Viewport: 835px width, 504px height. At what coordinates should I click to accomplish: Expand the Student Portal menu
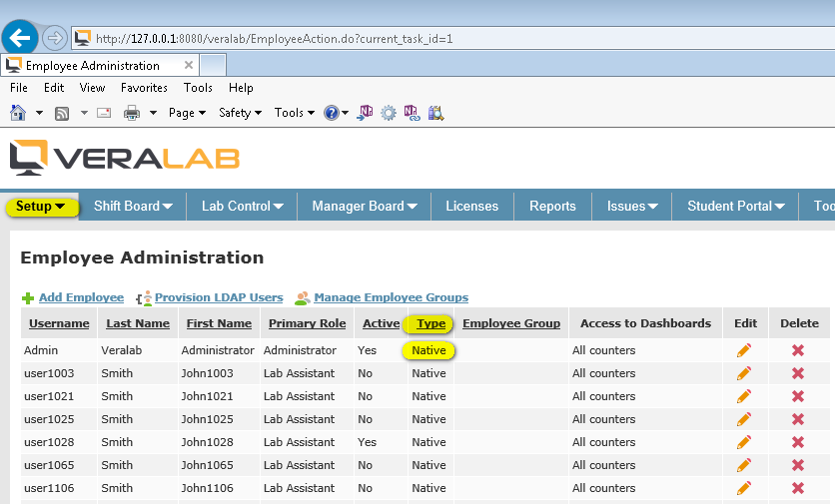[735, 206]
